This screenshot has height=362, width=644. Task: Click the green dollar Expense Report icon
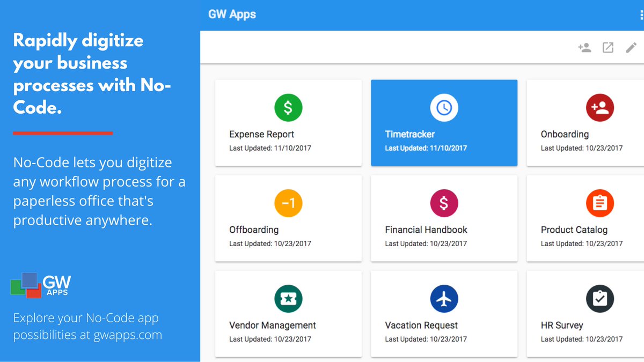click(x=288, y=108)
